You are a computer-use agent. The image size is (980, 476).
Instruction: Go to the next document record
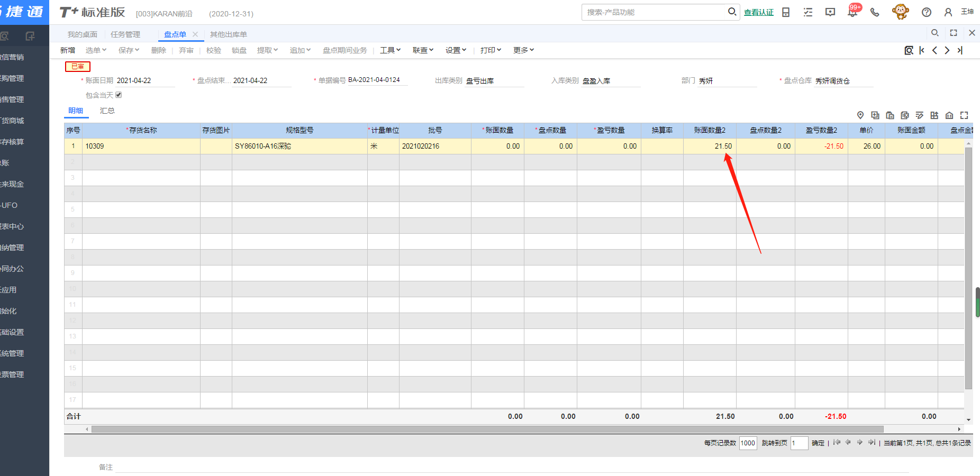coord(947,50)
